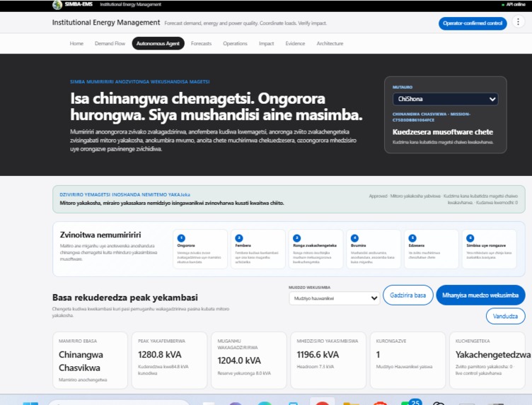Click the Institutional Energy Management title
532x405 pixels.
point(106,23)
